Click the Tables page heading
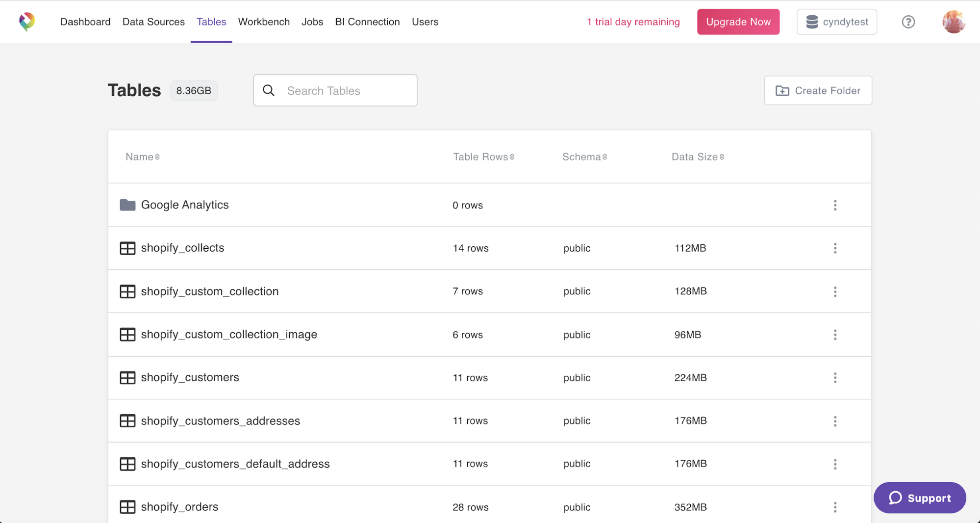 click(x=134, y=90)
